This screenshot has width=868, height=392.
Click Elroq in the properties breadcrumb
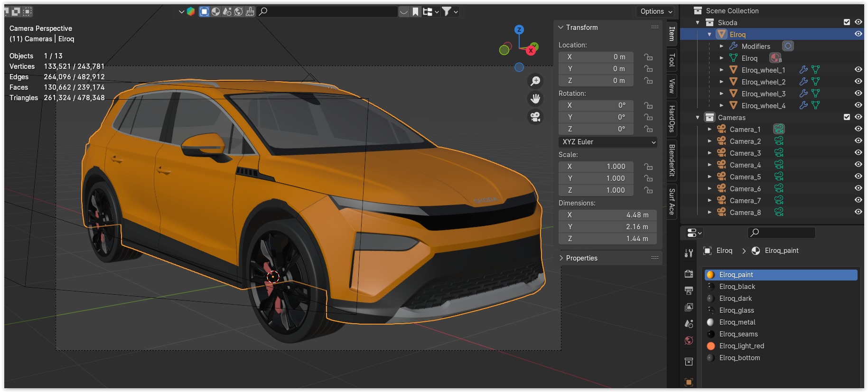[724, 251]
